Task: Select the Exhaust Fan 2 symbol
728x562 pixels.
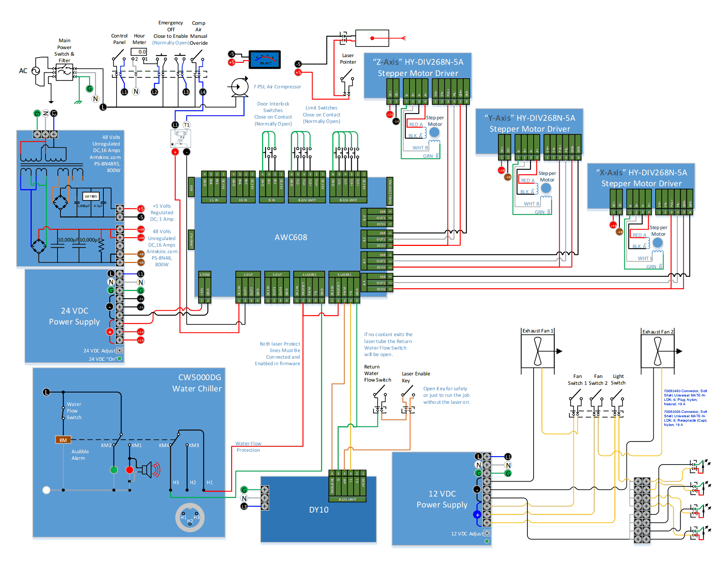Action: coord(657,351)
